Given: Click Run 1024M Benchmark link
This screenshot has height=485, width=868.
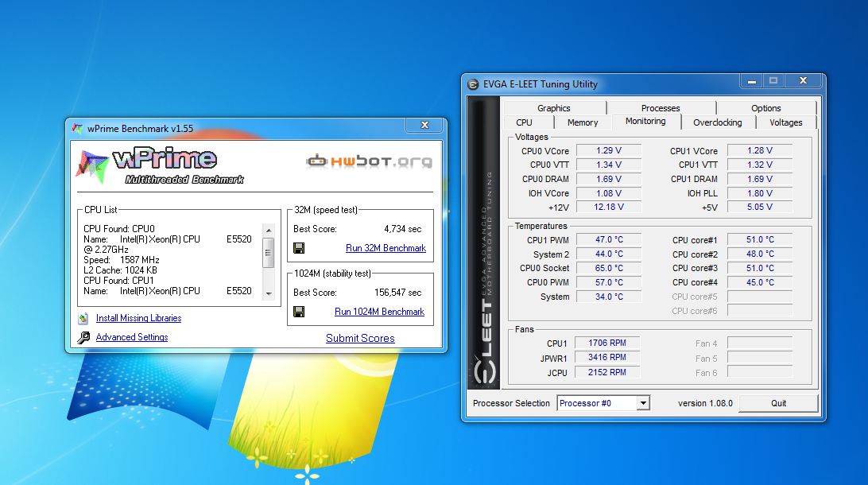Looking at the screenshot, I should click(x=379, y=312).
